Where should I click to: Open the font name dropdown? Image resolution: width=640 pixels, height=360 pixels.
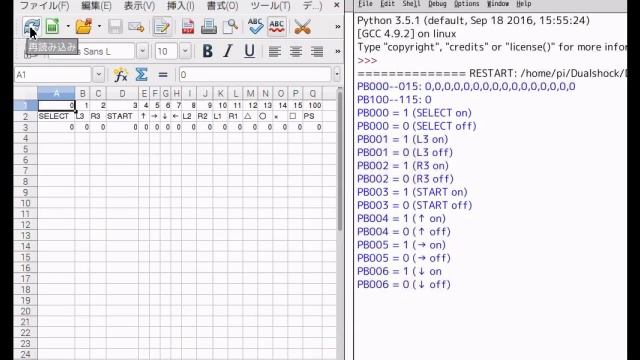pyautogui.click(x=142, y=51)
